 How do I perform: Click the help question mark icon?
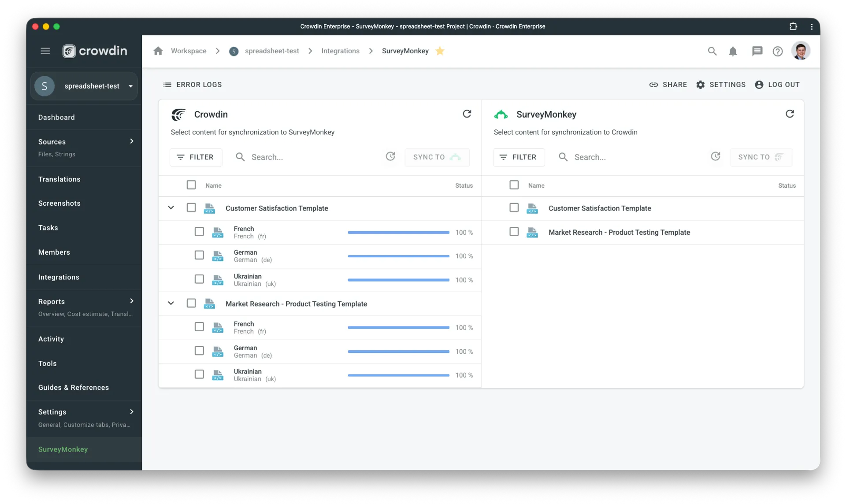coord(778,52)
